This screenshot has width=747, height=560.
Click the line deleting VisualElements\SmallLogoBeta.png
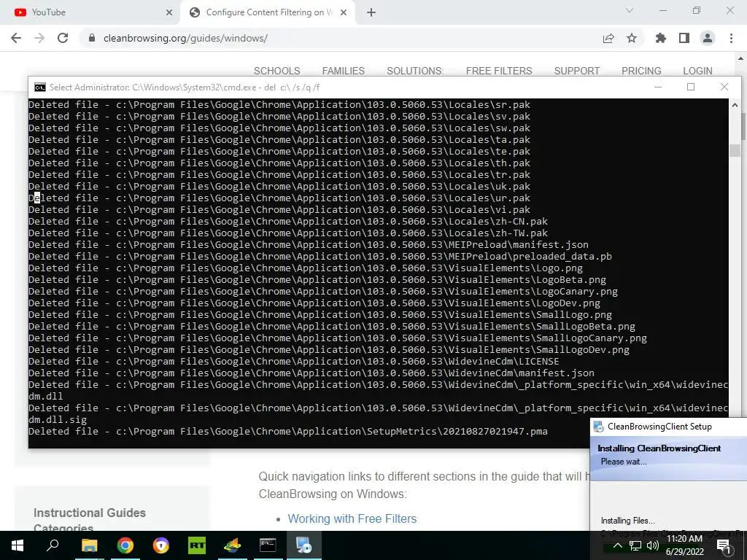332,327
